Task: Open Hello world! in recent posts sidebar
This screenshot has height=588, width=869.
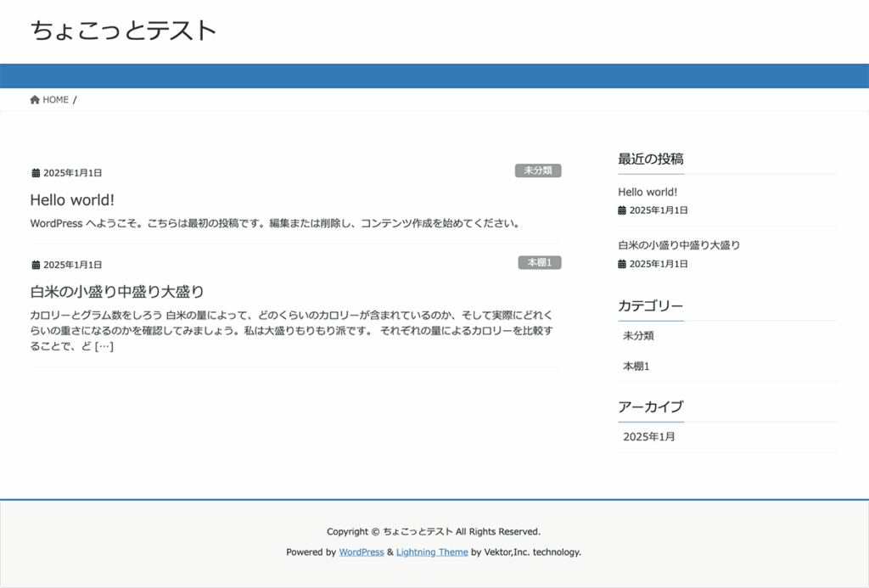Action: pos(648,193)
